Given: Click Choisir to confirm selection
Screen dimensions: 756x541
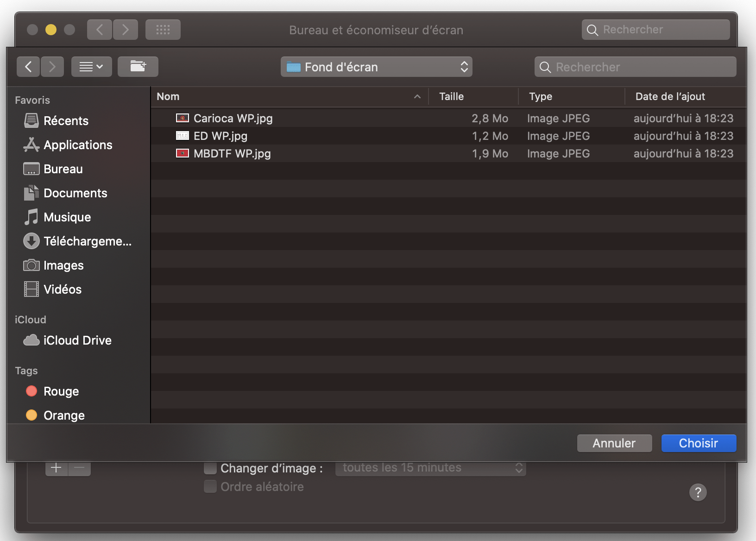Looking at the screenshot, I should (699, 443).
